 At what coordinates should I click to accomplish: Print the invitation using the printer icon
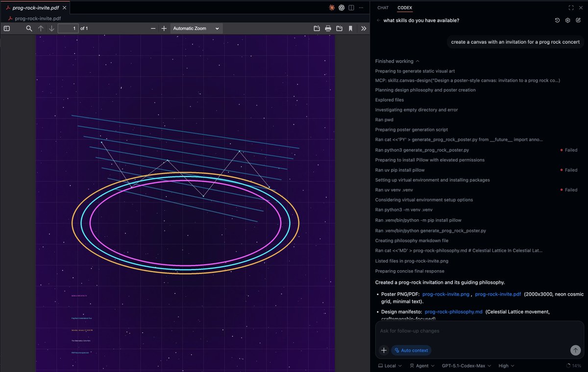[328, 28]
